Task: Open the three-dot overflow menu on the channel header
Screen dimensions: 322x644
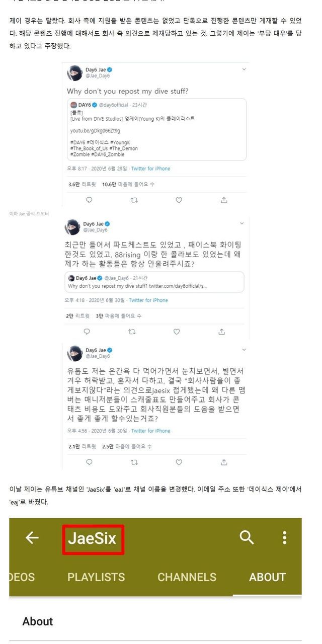Action: click(x=284, y=538)
